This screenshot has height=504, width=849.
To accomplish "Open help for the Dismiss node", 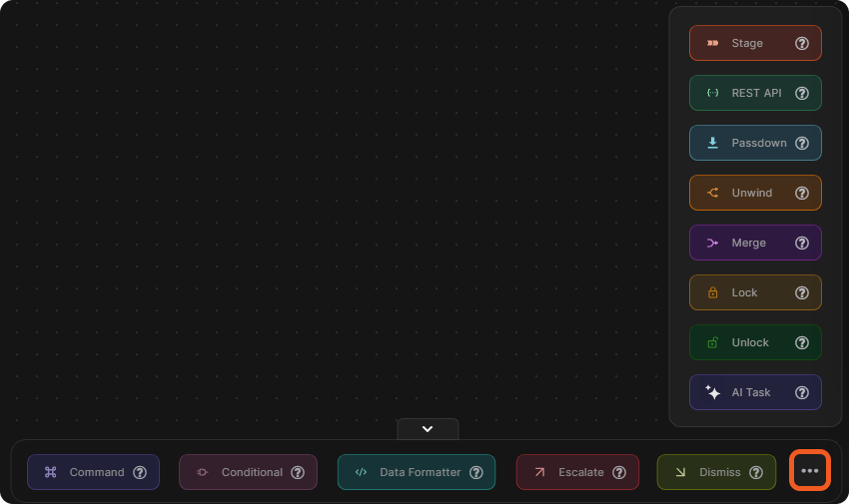I will (x=756, y=473).
